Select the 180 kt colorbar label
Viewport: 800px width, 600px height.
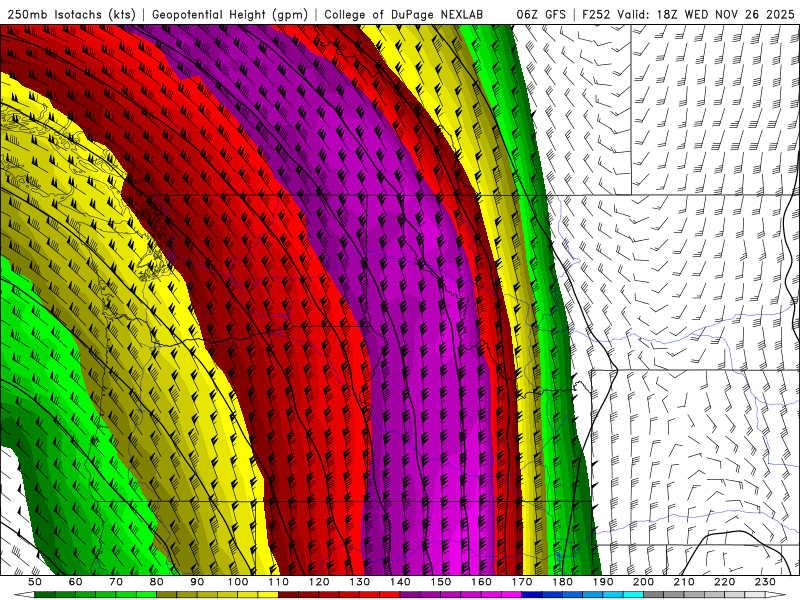coord(562,582)
